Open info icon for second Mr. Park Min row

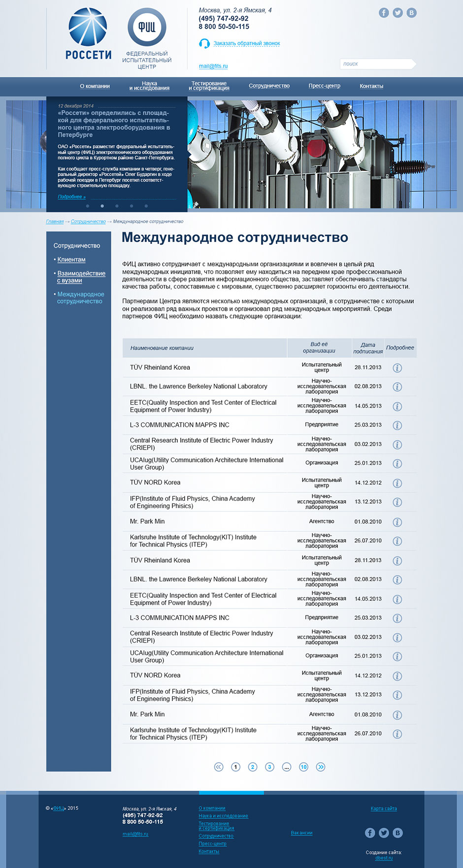pos(397,715)
